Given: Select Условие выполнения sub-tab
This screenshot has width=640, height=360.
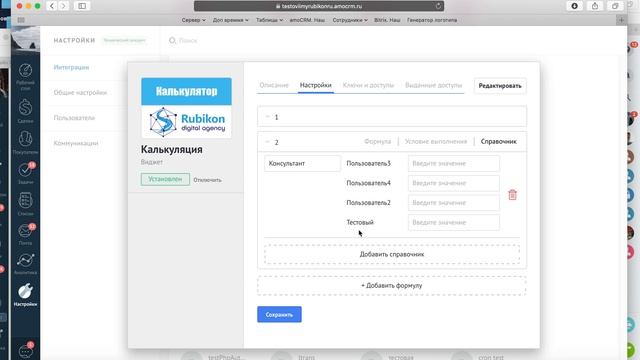Looking at the screenshot, I should tap(436, 142).
